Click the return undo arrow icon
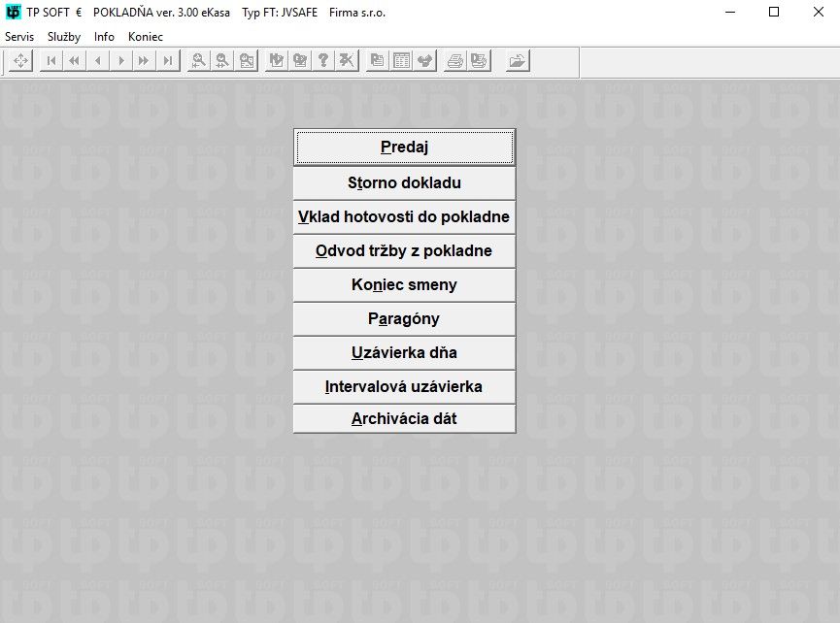The width and height of the screenshot is (840, 623). tap(424, 60)
